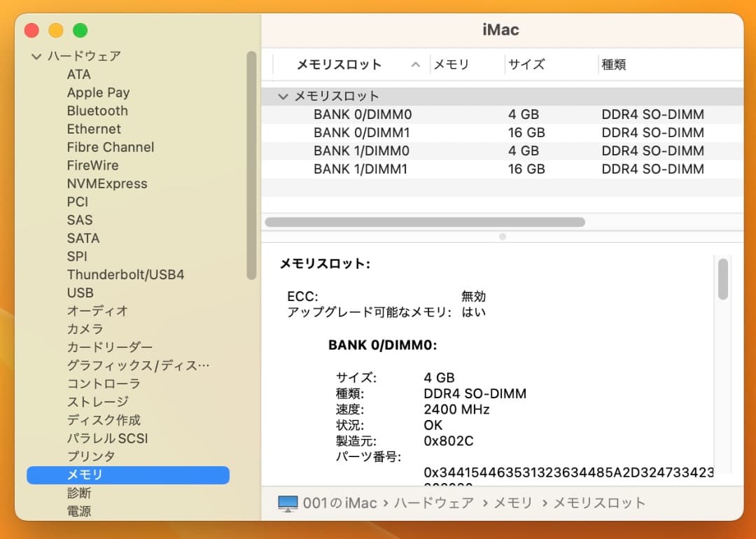756x539 pixels.
Task: Select Bluetooth in the hardware sidebar
Action: (97, 111)
